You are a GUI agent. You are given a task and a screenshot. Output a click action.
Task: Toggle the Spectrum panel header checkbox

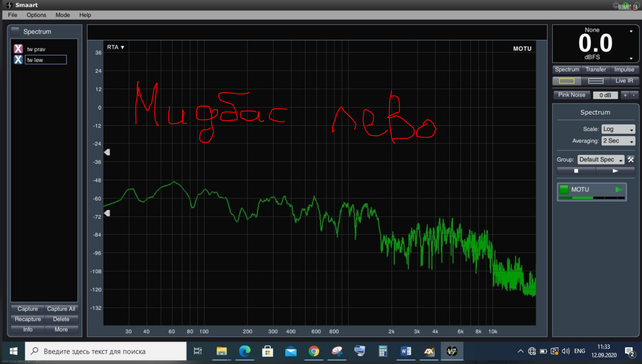pos(16,31)
